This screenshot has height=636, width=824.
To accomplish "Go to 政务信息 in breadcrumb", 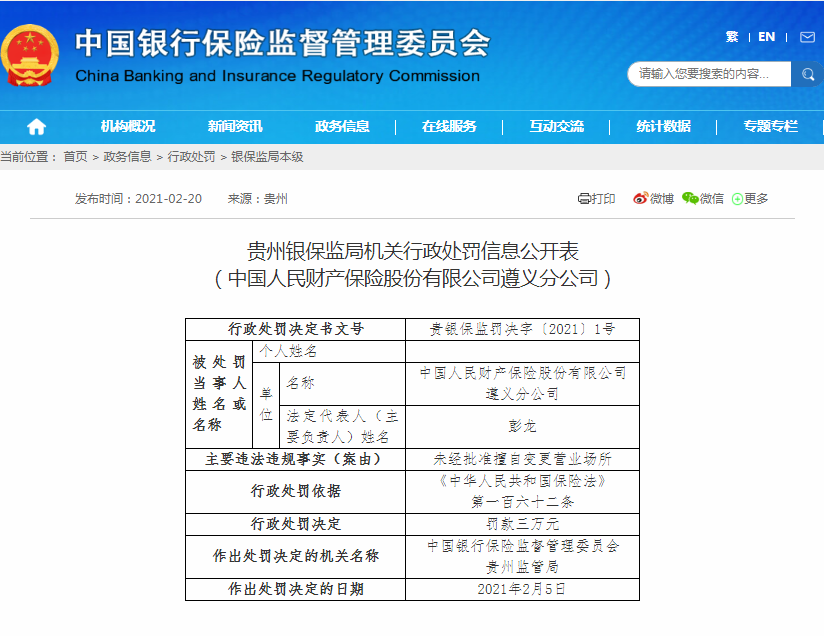I will (x=127, y=157).
